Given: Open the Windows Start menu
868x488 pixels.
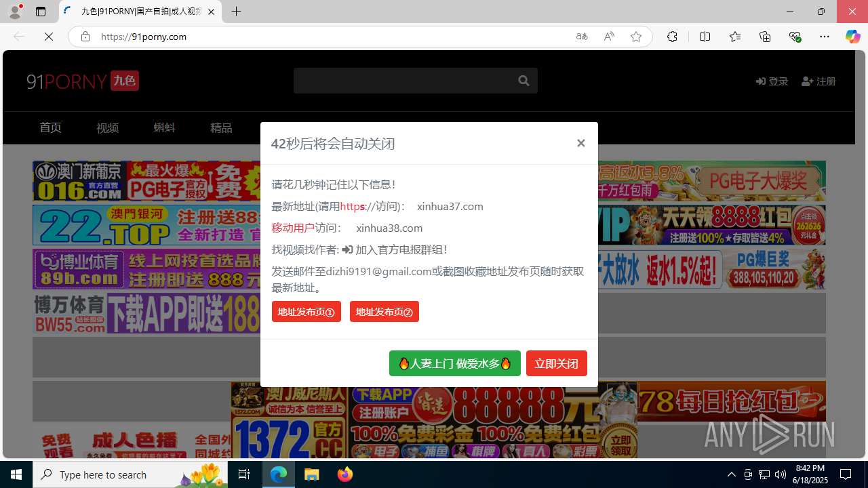Looking at the screenshot, I should tap(16, 474).
